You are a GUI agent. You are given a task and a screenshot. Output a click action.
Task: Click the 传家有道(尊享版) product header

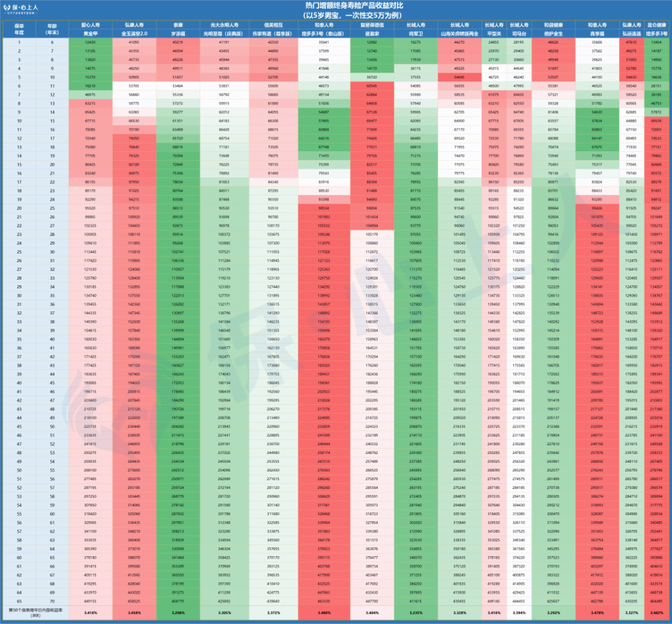pyautogui.click(x=273, y=34)
